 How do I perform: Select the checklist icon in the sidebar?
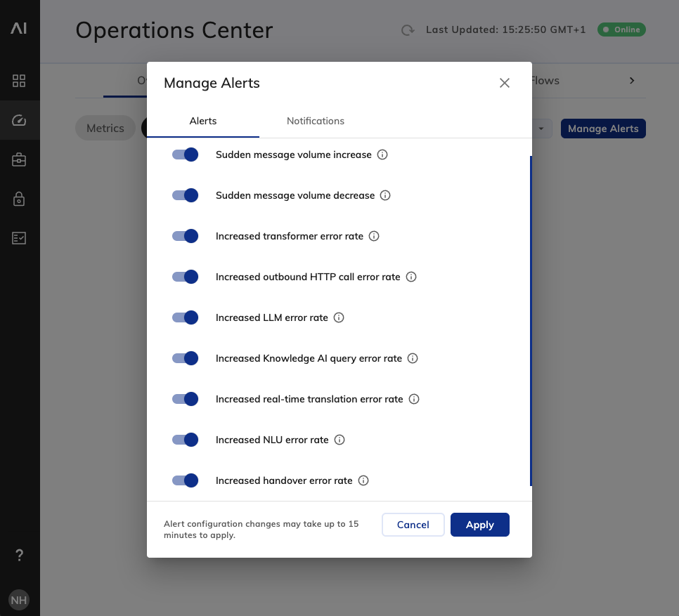[20, 238]
